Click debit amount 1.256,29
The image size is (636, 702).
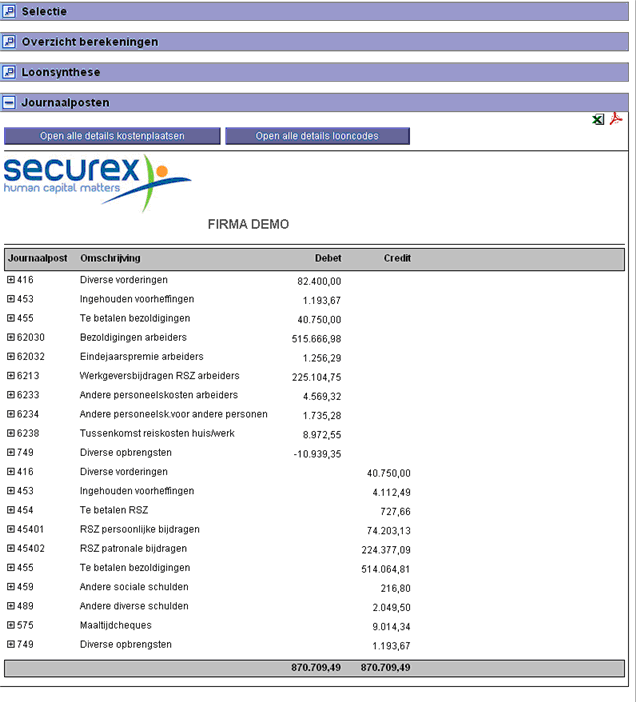pyautogui.click(x=322, y=358)
